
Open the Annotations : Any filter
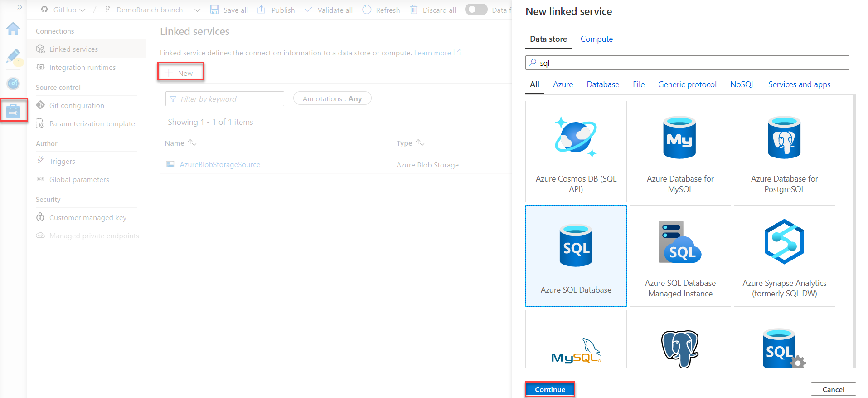tap(332, 98)
